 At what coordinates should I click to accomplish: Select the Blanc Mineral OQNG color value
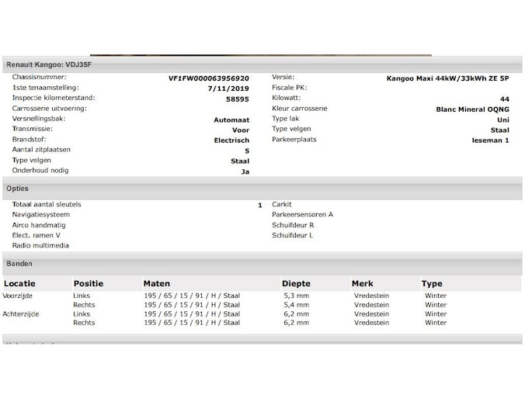[472, 109]
